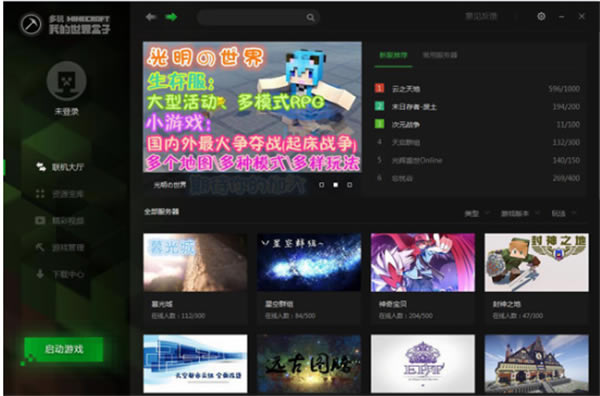Go back with the gray left arrow
Viewport: 600px width, 396px height.
151,17
